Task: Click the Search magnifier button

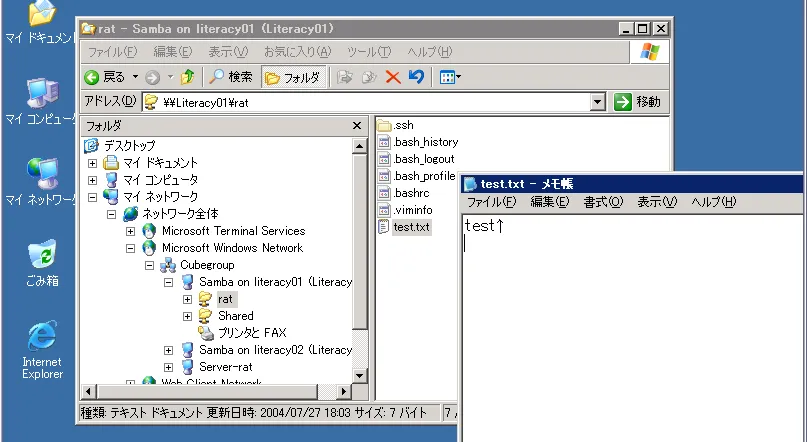Action: click(231, 77)
